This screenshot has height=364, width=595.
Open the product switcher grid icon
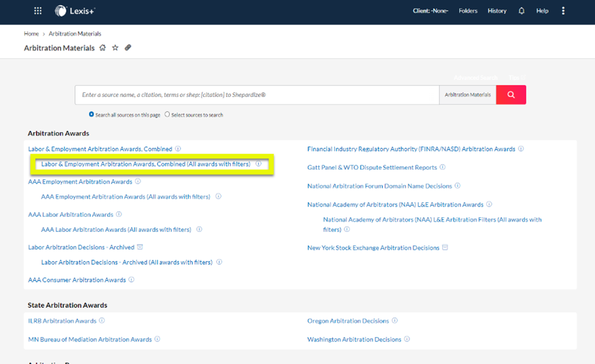(x=38, y=11)
